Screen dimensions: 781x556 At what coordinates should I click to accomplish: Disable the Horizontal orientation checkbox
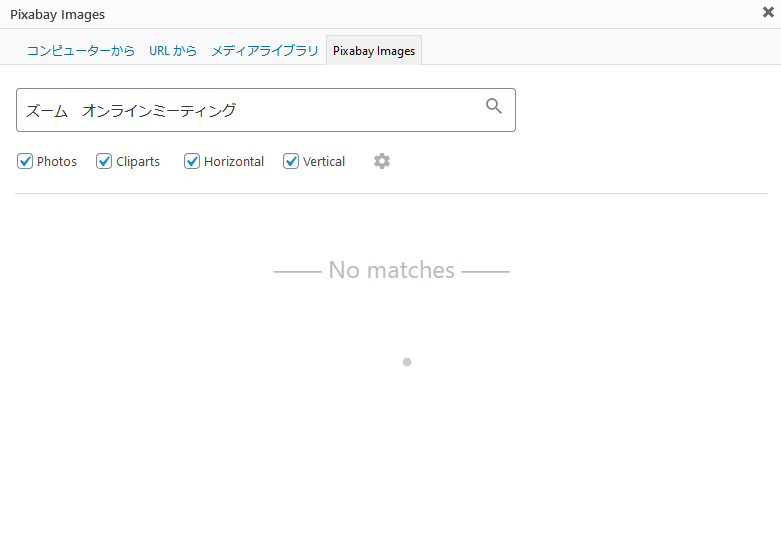tap(192, 161)
